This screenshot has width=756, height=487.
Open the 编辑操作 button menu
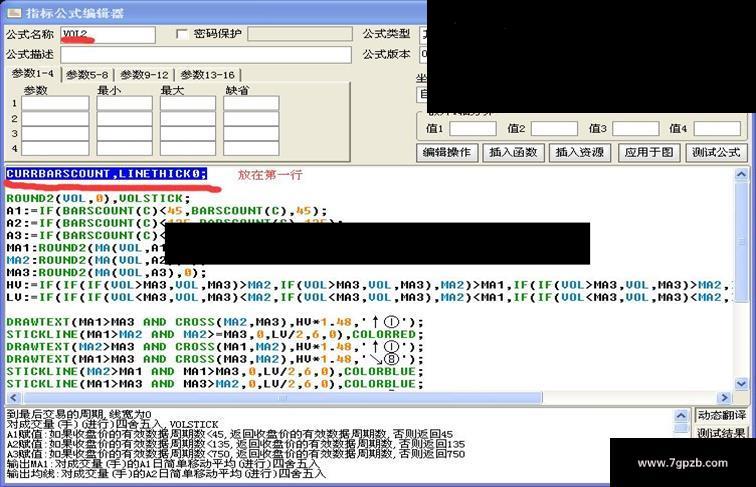pyautogui.click(x=447, y=153)
